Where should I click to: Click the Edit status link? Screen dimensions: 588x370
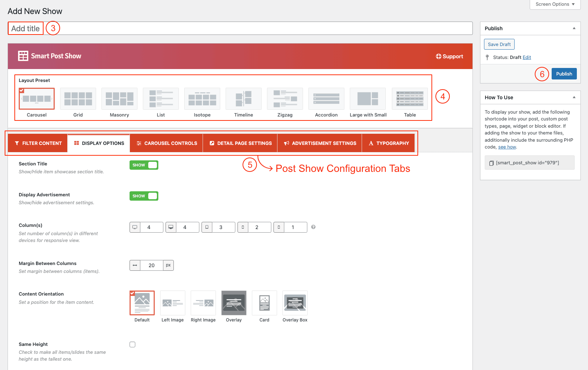527,58
